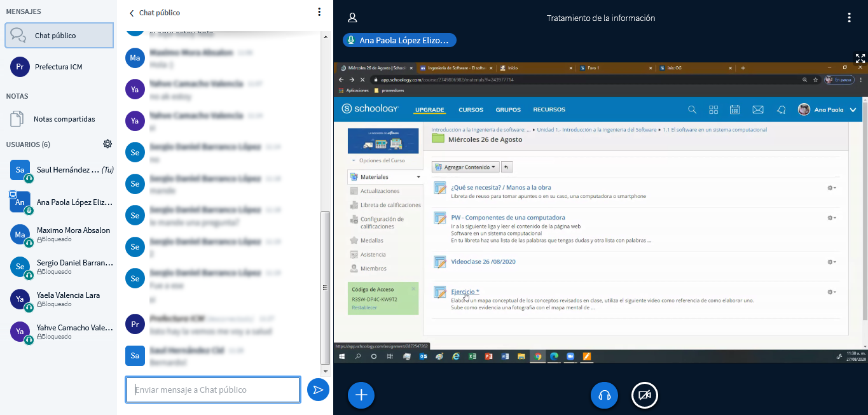Open meeting options menu in the top right
Screen dimensions: 868x415
849,18
